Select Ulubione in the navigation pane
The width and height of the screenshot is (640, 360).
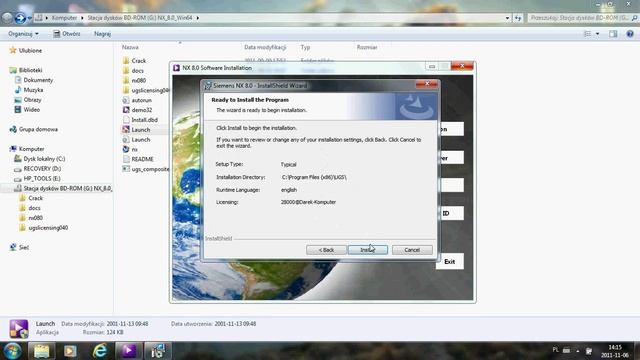(30, 51)
